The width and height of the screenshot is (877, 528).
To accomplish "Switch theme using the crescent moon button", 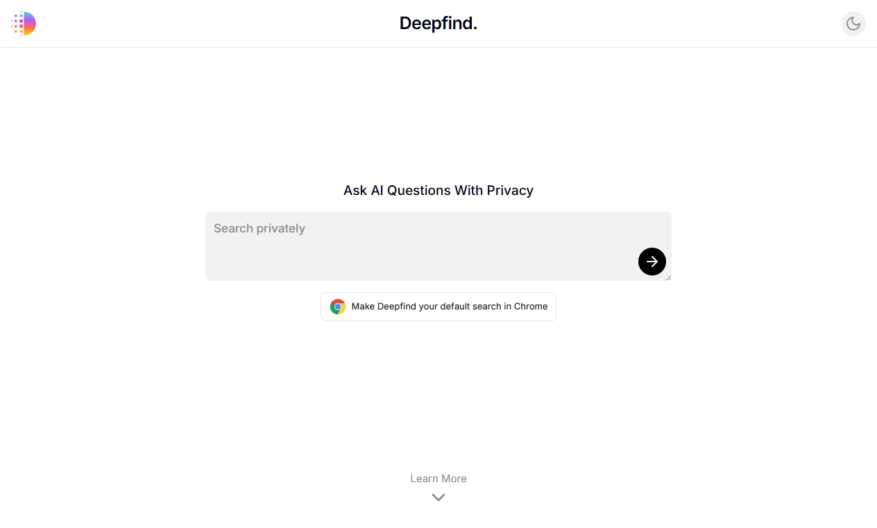I will pos(853,23).
